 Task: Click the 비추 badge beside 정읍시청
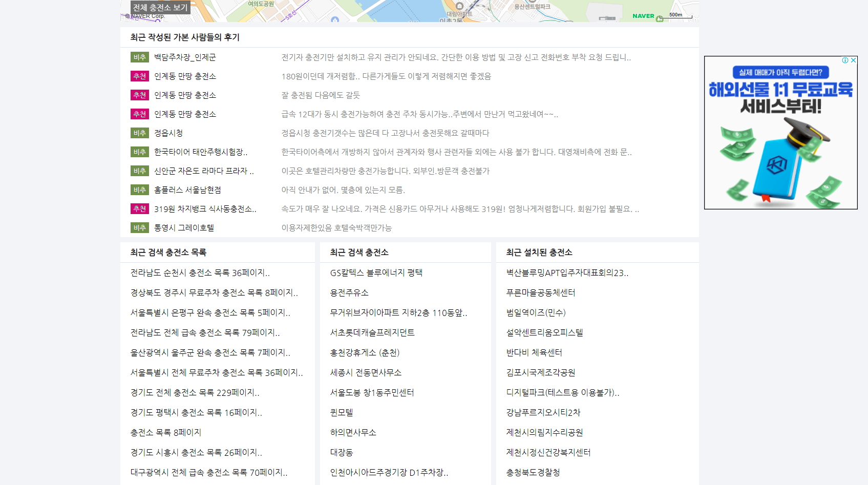click(139, 133)
